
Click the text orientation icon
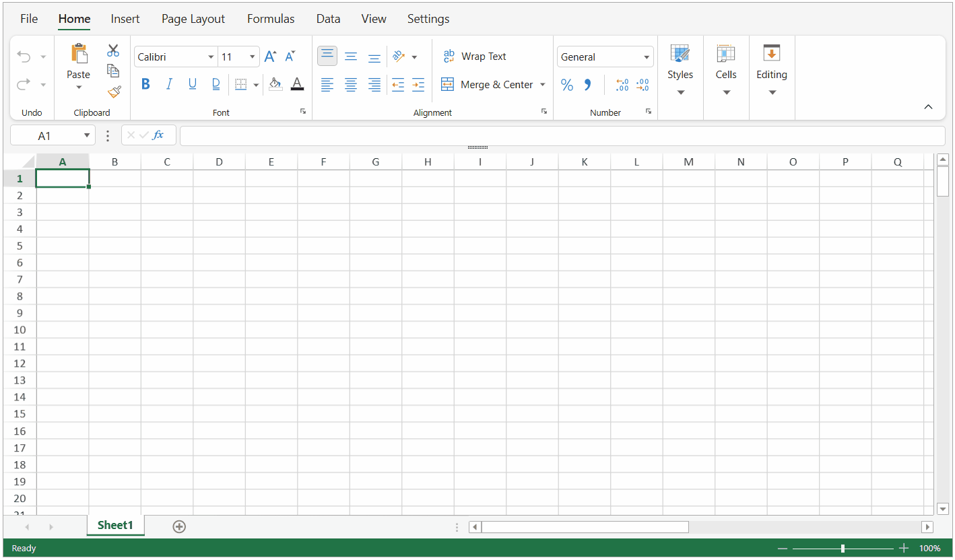[398, 57]
